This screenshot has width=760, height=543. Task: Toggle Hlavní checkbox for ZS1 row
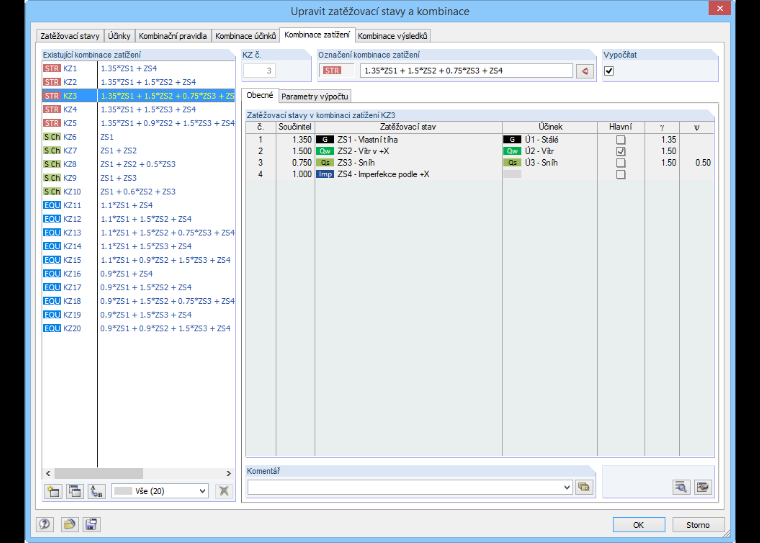[620, 140]
